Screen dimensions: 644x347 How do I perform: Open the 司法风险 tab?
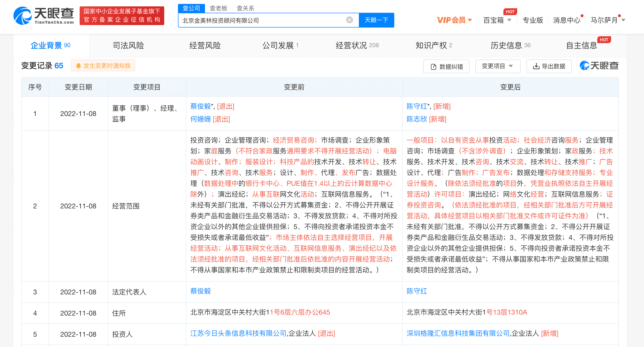point(128,45)
